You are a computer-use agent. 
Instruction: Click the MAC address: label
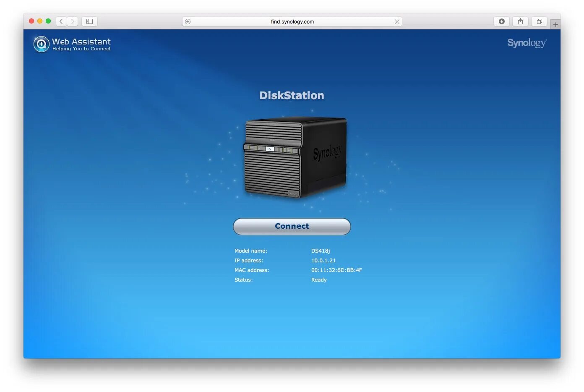tap(252, 270)
